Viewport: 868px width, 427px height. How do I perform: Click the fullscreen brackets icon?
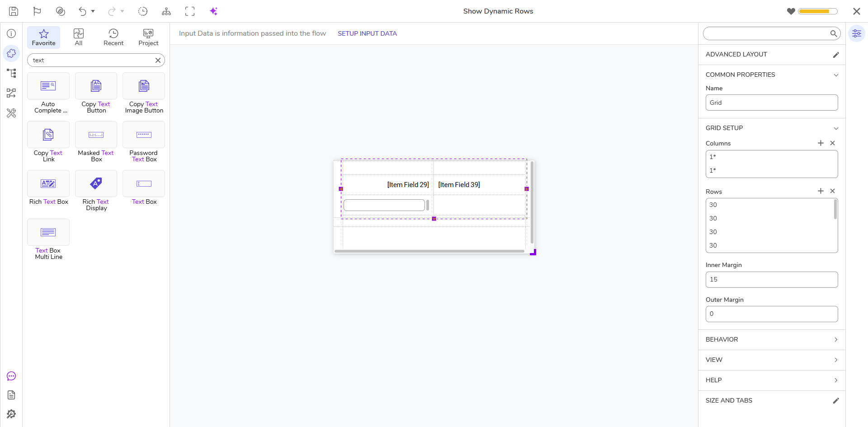click(x=190, y=11)
